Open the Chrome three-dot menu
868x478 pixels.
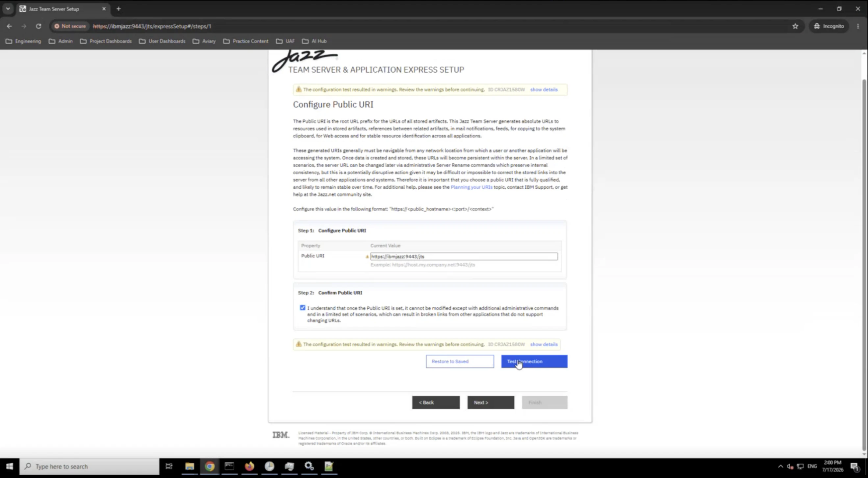858,26
